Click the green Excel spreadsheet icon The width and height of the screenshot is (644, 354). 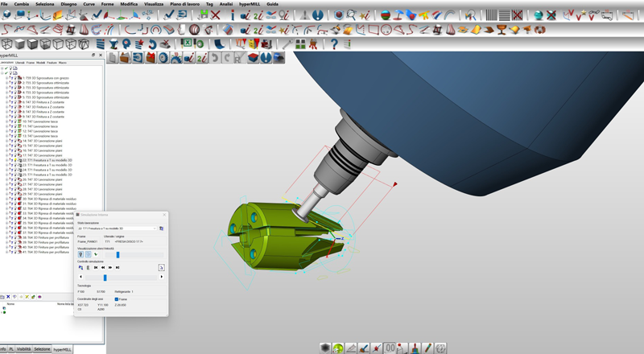click(187, 44)
